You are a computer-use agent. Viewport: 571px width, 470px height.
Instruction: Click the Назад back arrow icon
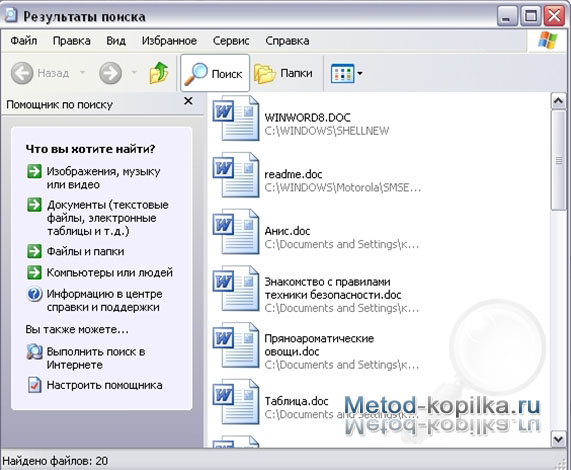tap(22, 73)
